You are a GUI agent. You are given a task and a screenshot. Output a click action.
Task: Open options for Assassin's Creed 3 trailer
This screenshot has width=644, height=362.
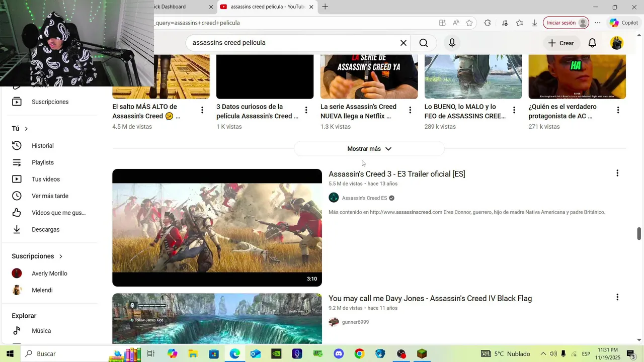[617, 173]
